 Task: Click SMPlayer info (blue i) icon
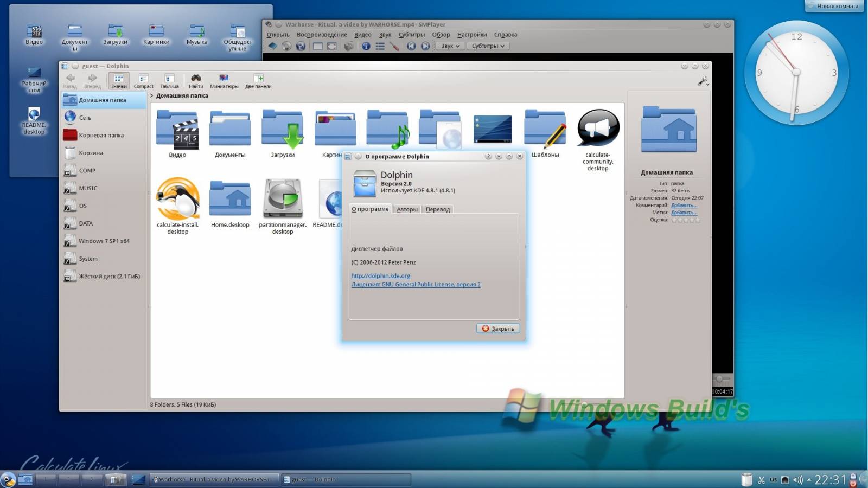[366, 46]
